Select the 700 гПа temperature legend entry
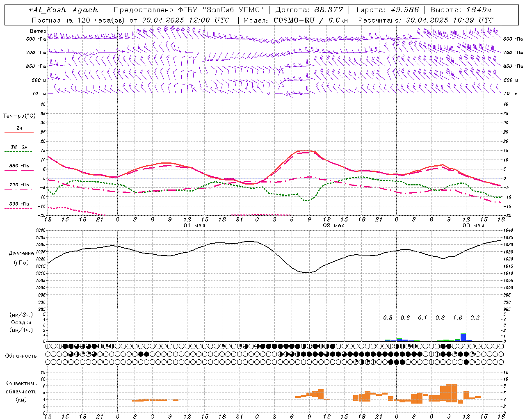 [x=19, y=185]
